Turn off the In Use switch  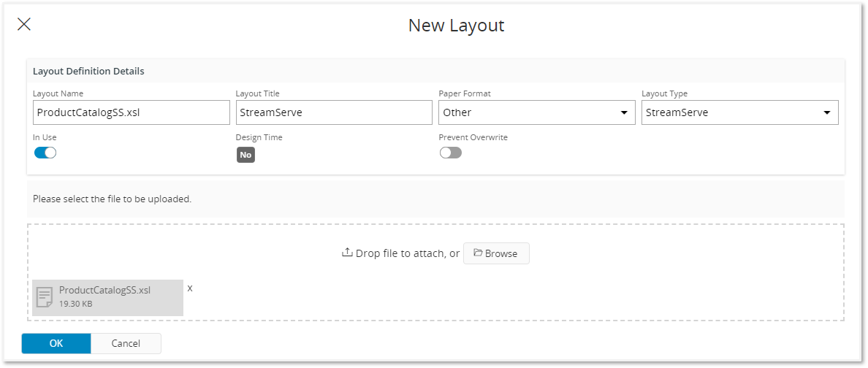(45, 153)
